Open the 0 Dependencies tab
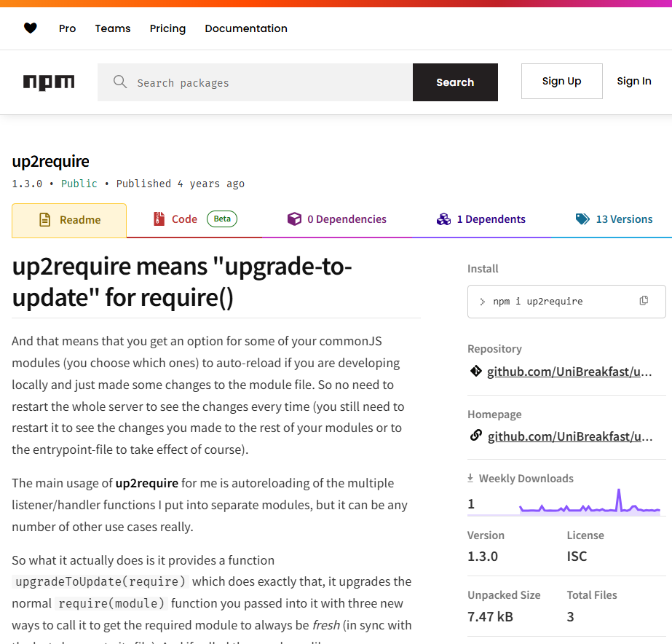 point(337,219)
